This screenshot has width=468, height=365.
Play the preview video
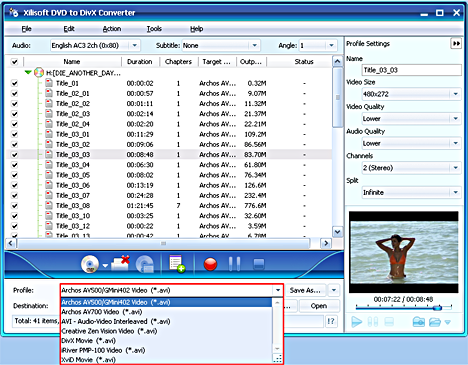[356, 322]
